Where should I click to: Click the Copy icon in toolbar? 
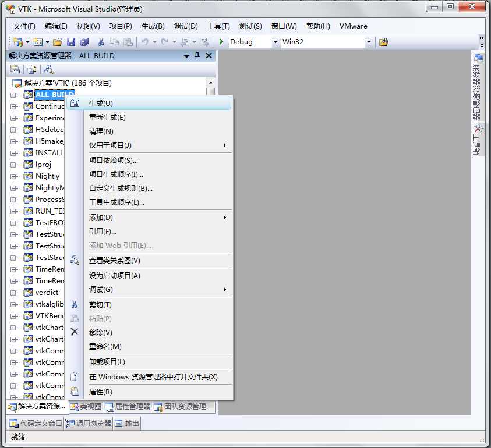115,42
